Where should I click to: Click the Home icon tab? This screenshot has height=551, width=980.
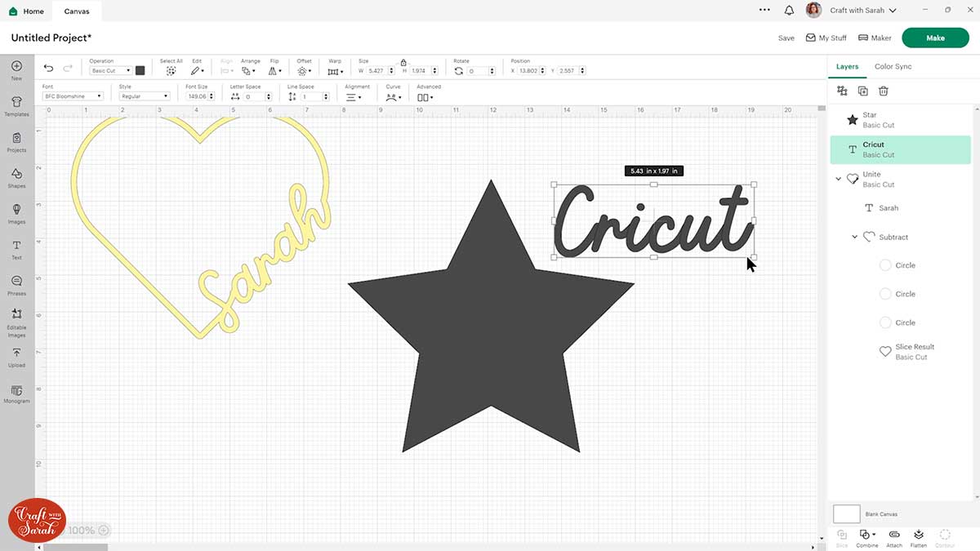[x=26, y=11]
